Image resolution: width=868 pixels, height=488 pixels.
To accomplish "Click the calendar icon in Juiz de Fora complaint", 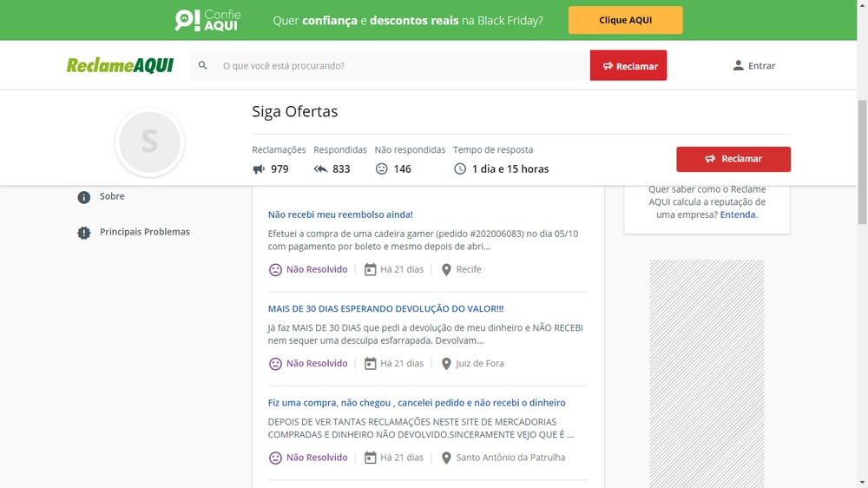I will [370, 364].
